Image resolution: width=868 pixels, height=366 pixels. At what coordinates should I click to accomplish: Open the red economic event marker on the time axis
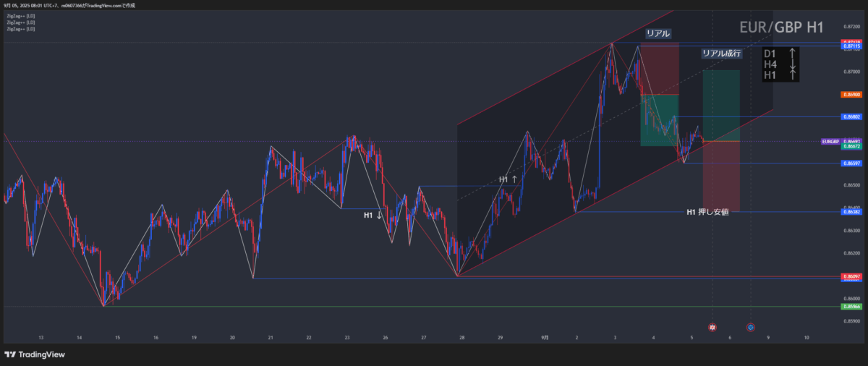pos(712,327)
